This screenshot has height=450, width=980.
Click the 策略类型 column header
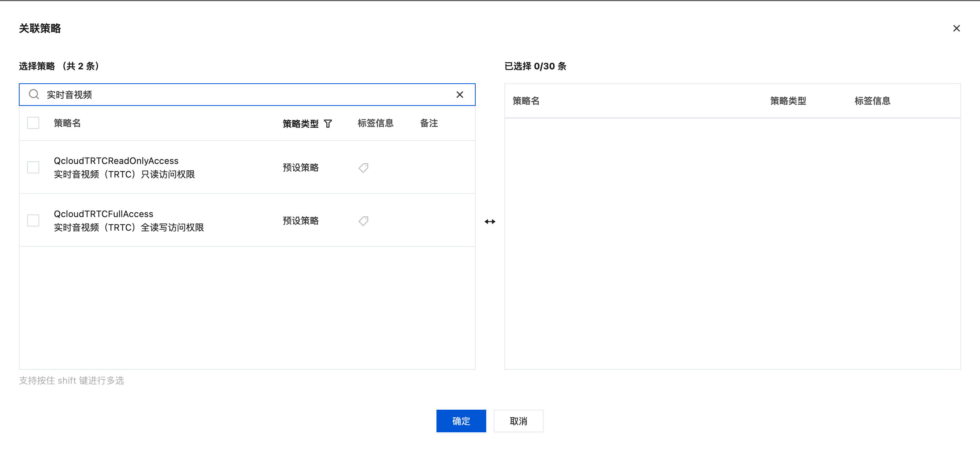click(300, 124)
